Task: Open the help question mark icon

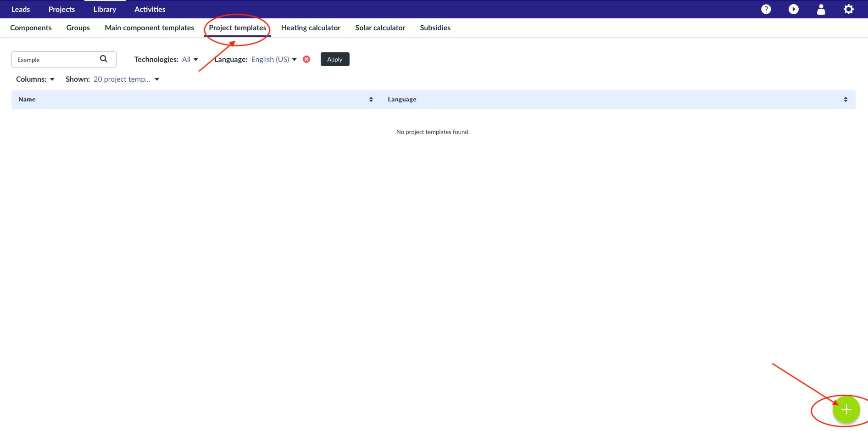Action: coord(766,9)
